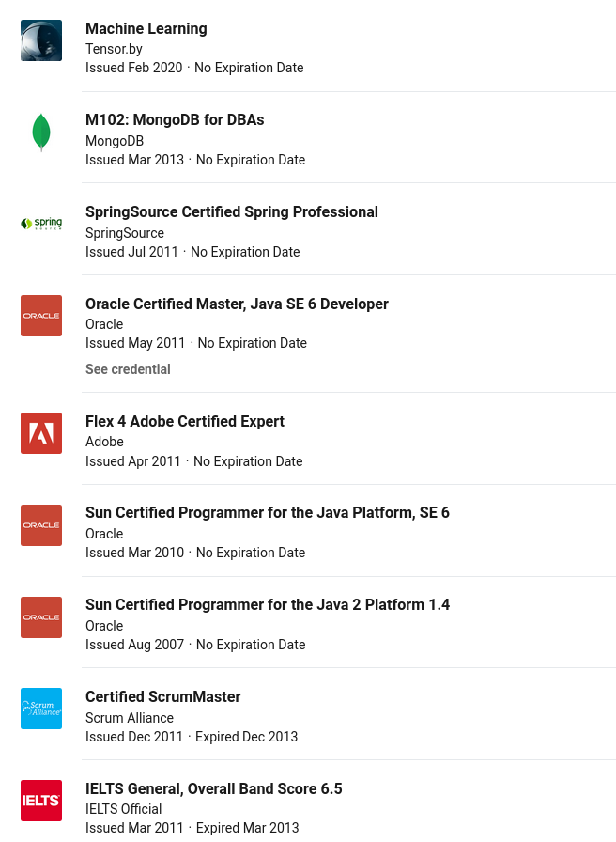Click the IELTS Official issuer name
The image size is (616, 842).
coord(124,809)
